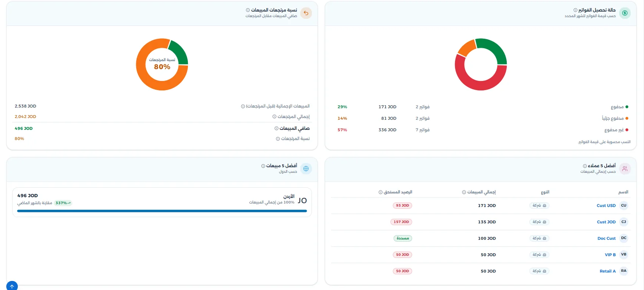Click the 336 JOD unpaid invoices value
The image size is (644, 290).
387,130
